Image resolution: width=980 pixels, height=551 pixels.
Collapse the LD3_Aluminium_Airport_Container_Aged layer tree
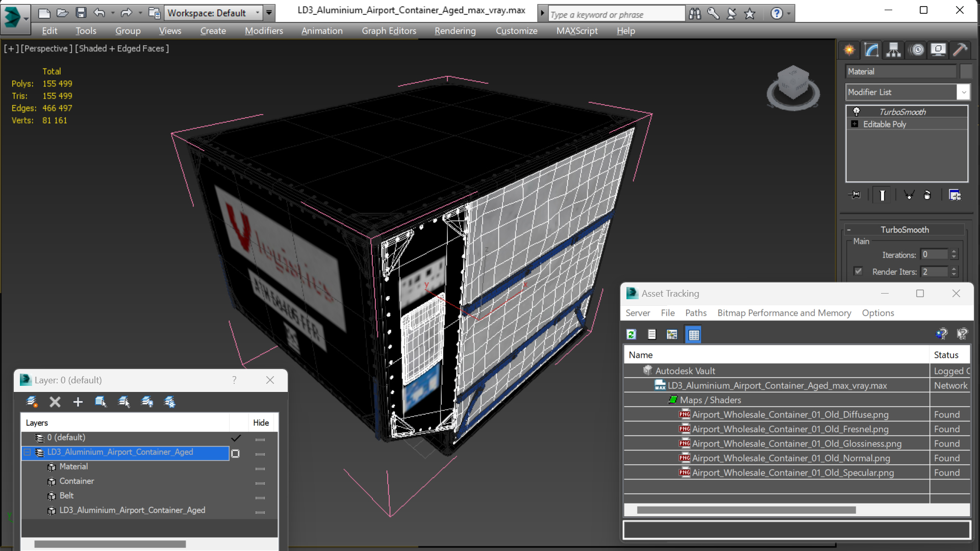point(28,452)
